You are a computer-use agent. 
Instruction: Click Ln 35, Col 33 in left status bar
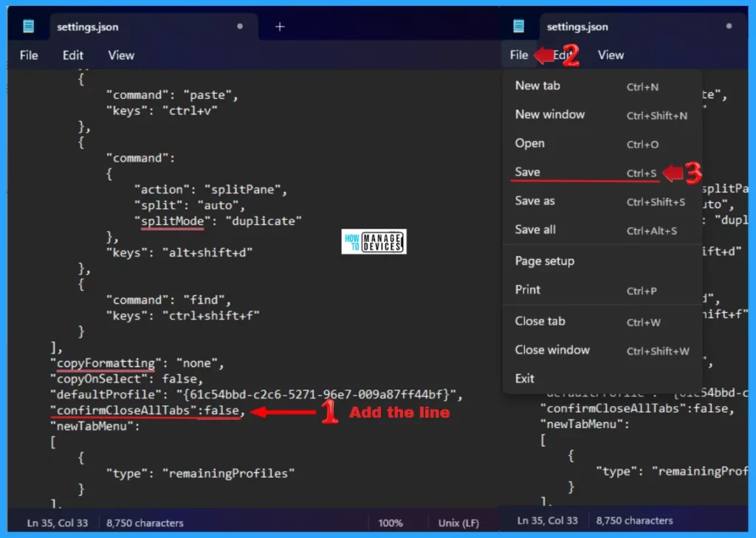(58, 523)
